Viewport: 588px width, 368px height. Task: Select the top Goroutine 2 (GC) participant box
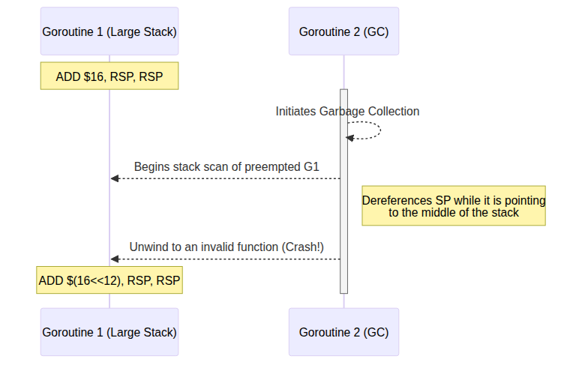tap(343, 31)
